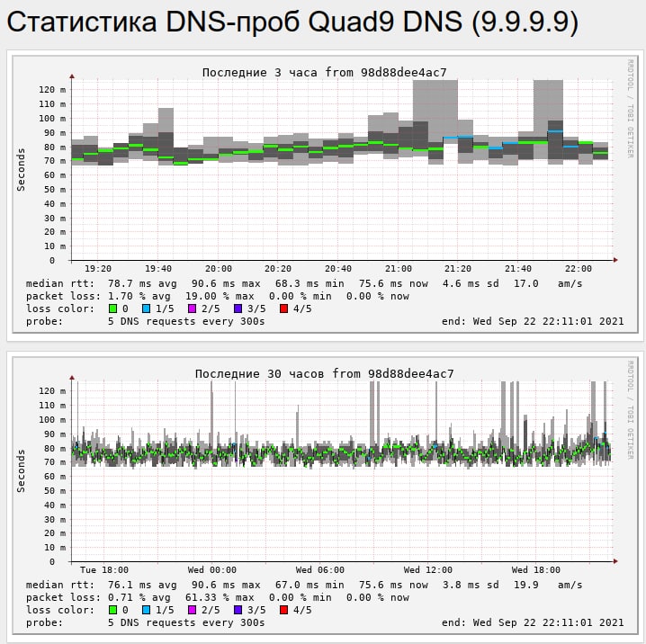Click the 78.7 ms avg median rtt value

[142, 283]
